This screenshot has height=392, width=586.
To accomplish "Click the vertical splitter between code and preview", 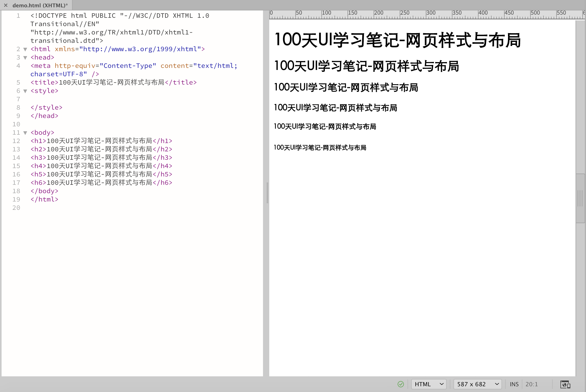I will point(267,193).
